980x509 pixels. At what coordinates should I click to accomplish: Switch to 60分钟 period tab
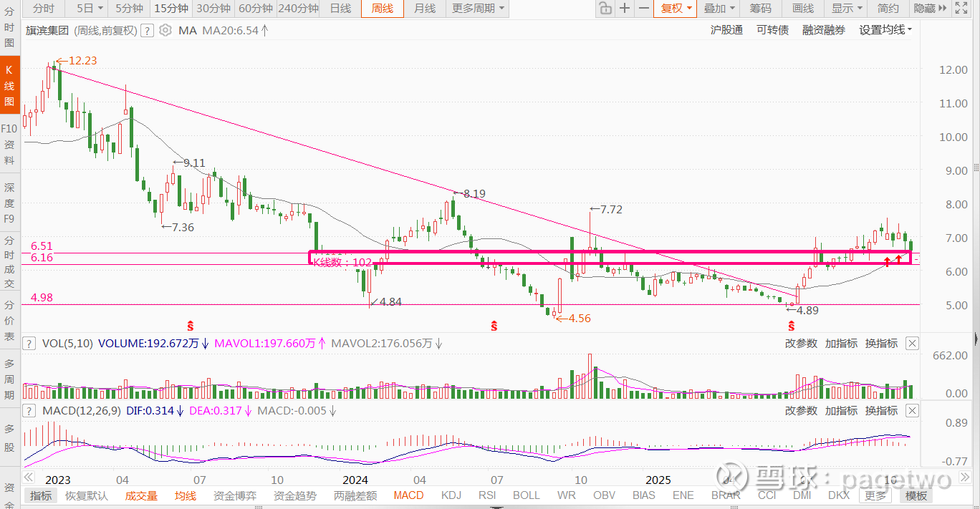click(256, 9)
